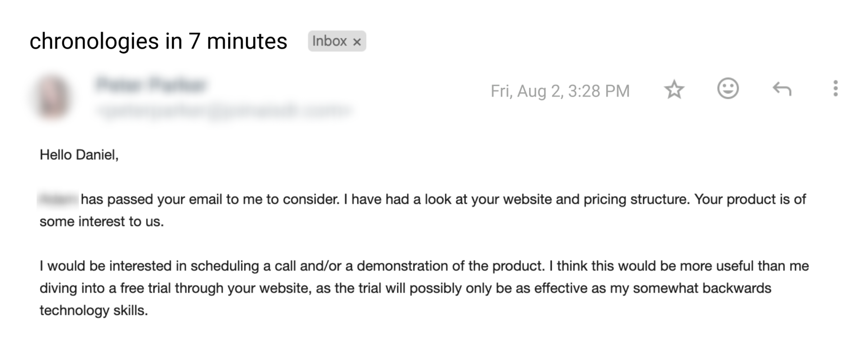The width and height of the screenshot is (868, 337).
Task: Click the line beginning "diving into a free trial"
Action: [405, 288]
